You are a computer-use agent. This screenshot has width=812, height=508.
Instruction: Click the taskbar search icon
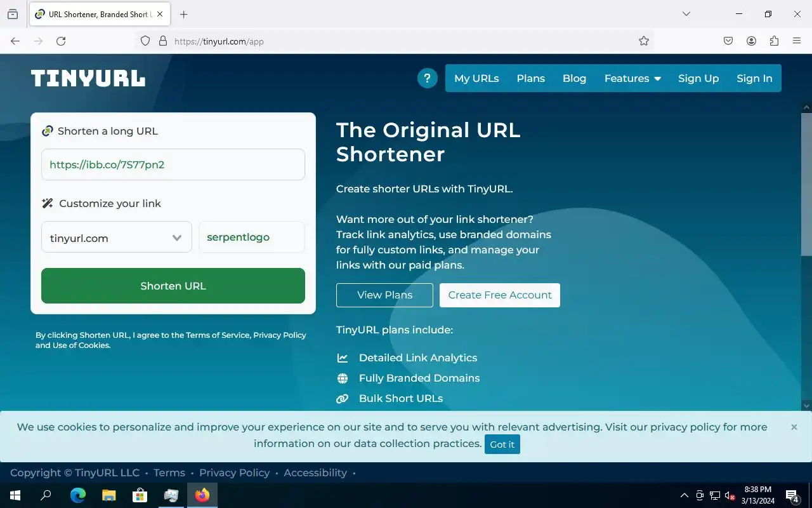point(46,495)
